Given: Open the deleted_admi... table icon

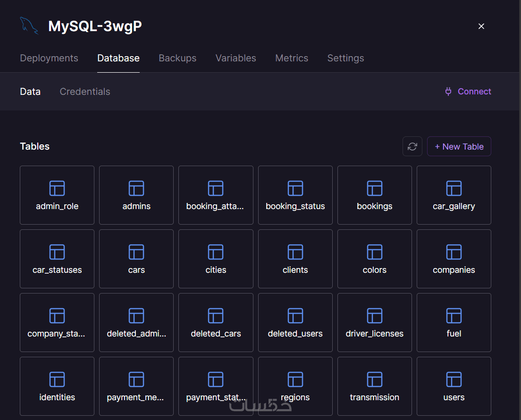Looking at the screenshot, I should 136,316.
